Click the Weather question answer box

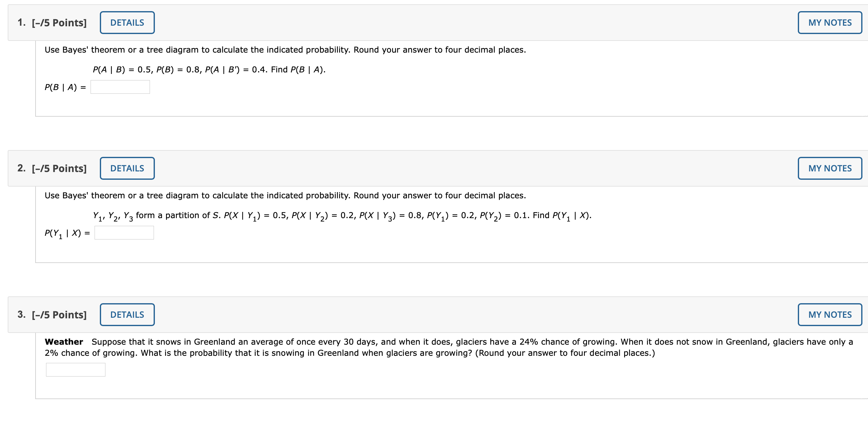(75, 370)
